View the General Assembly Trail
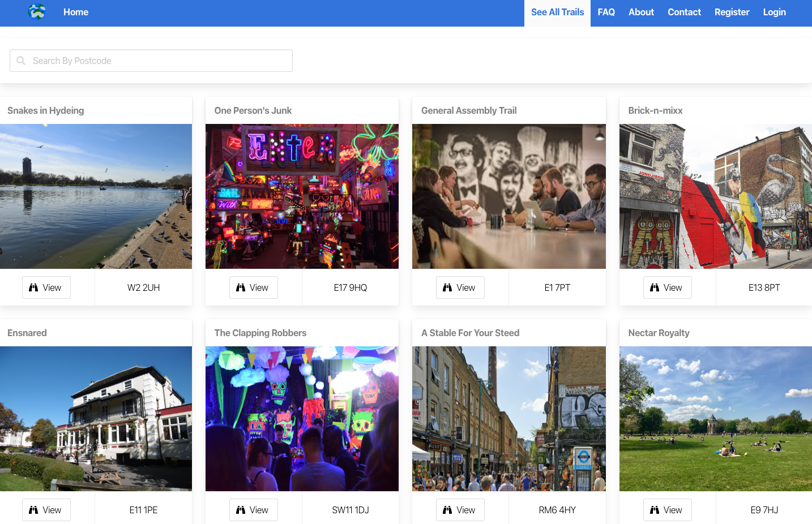 (x=460, y=287)
